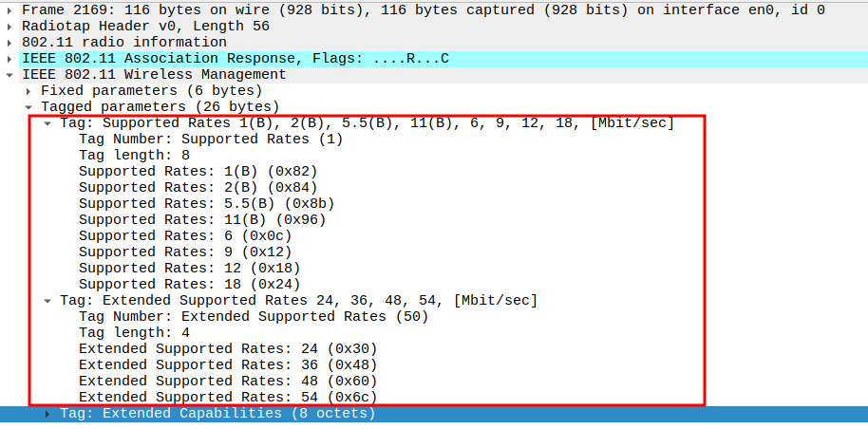The image size is (868, 429).
Task: Collapse Tagged parameters (26 bytes)
Action: coord(29,107)
